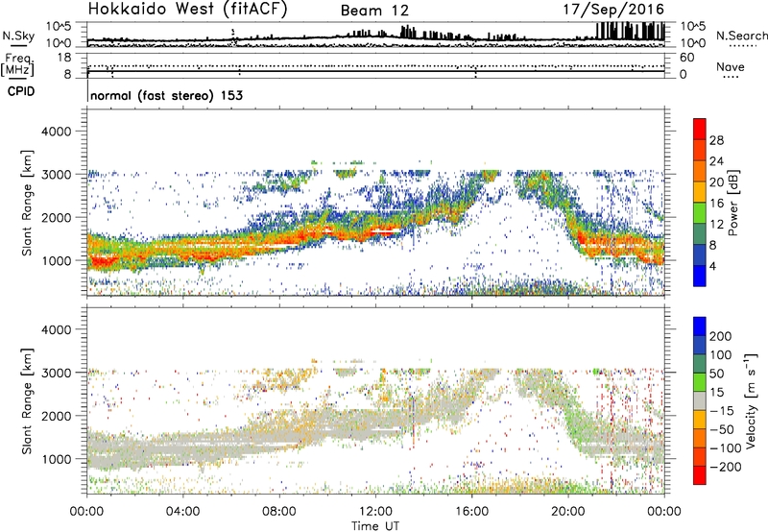Click the velocity panel 'Slant Range [km]' label
Screen dimensions: 768x532
(x=27, y=401)
